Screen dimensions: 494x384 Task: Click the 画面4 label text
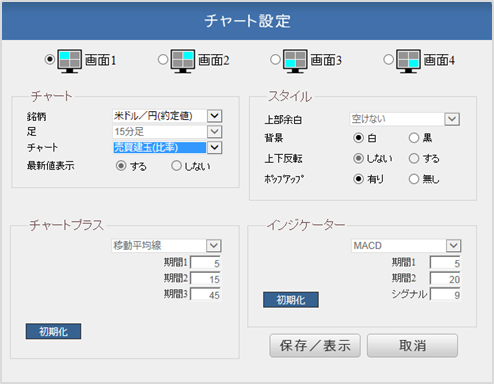pos(439,60)
